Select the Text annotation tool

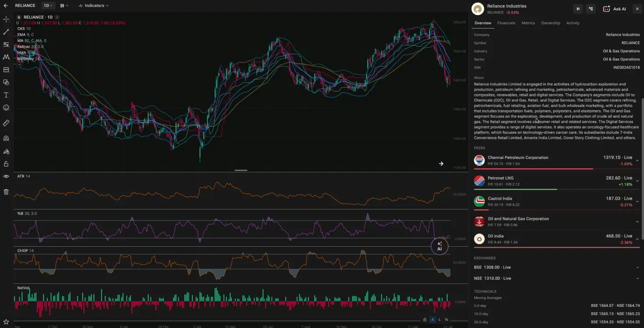[x=6, y=95]
